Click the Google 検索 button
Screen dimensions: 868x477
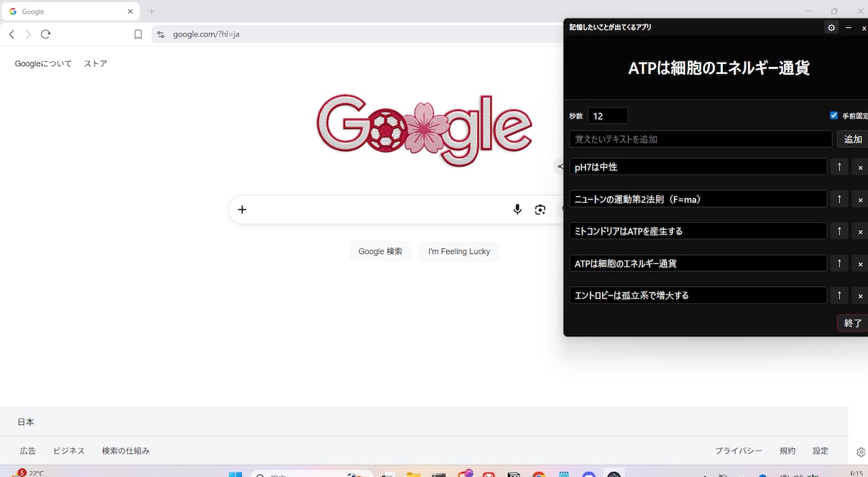[381, 251]
